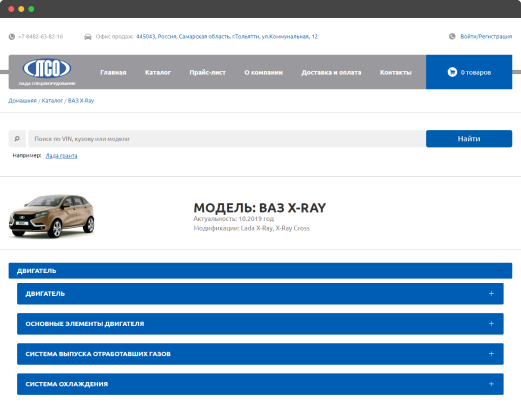The image size is (521, 403).
Task: Click the Найти search button
Action: (x=469, y=139)
